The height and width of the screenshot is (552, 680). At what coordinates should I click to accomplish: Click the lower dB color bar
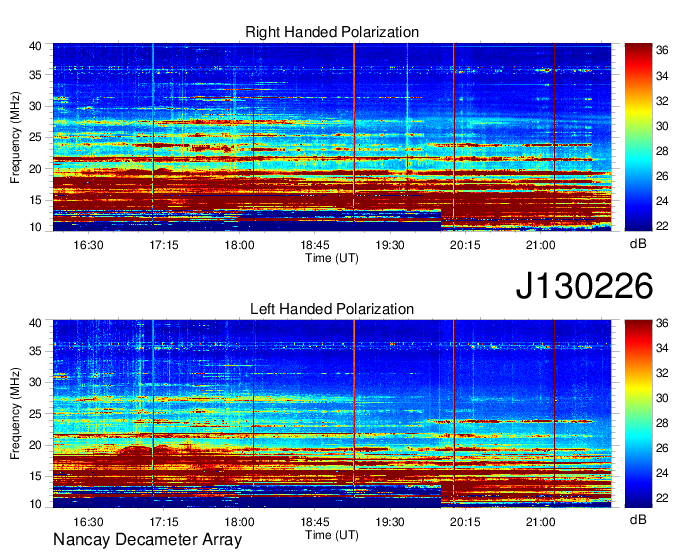coord(638,414)
